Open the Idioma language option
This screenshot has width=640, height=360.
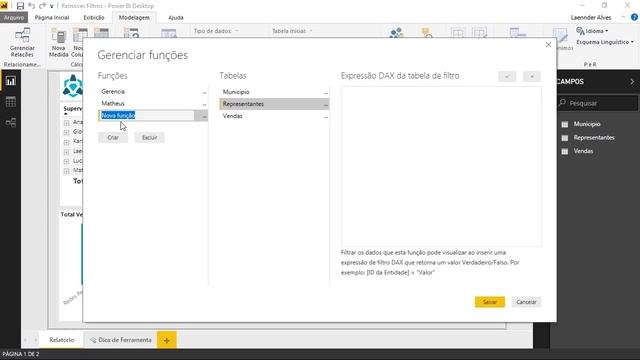592,31
